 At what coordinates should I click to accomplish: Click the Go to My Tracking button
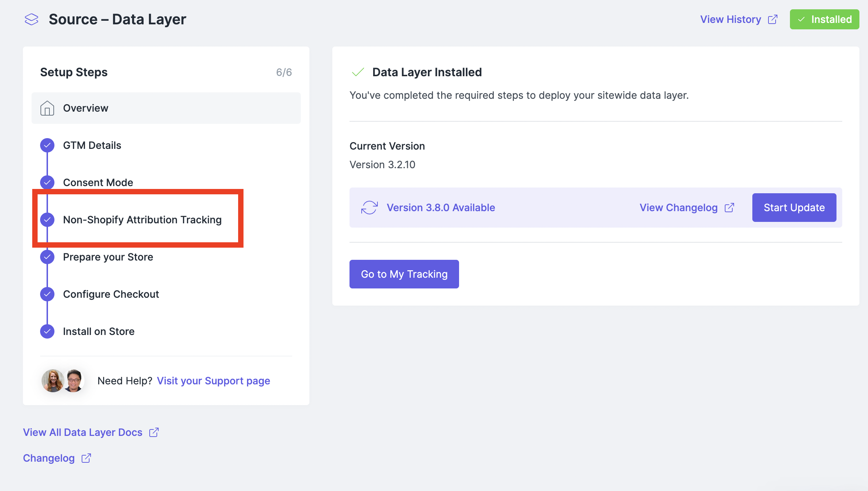[x=404, y=274]
